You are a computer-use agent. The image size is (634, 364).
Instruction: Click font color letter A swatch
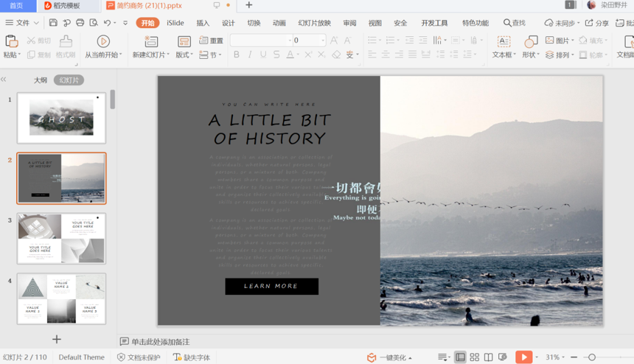click(290, 55)
